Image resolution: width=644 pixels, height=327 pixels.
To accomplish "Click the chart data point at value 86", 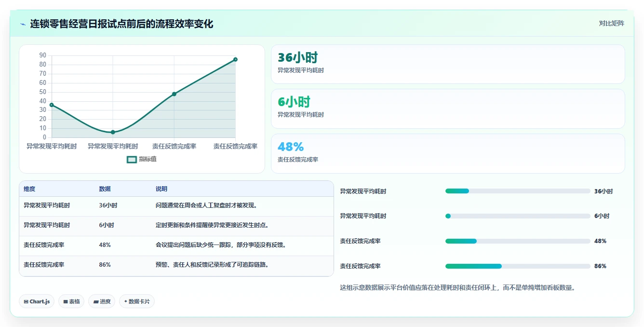I will [x=235, y=59].
